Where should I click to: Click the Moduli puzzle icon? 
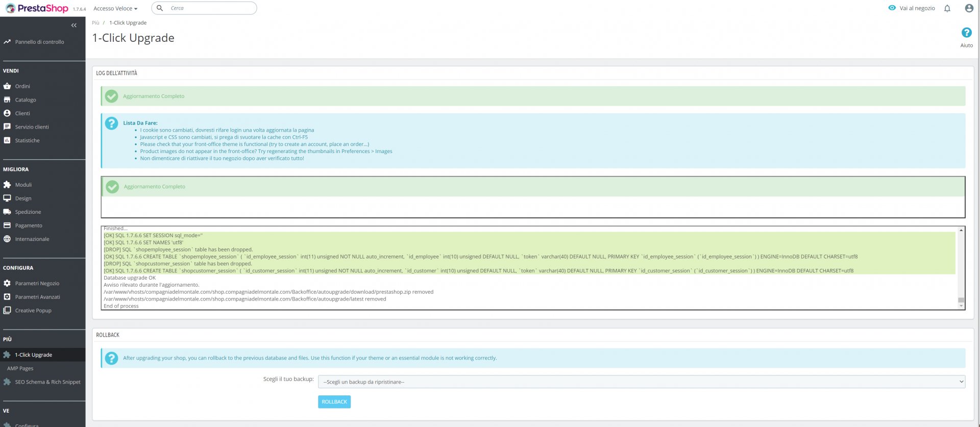[x=7, y=185]
